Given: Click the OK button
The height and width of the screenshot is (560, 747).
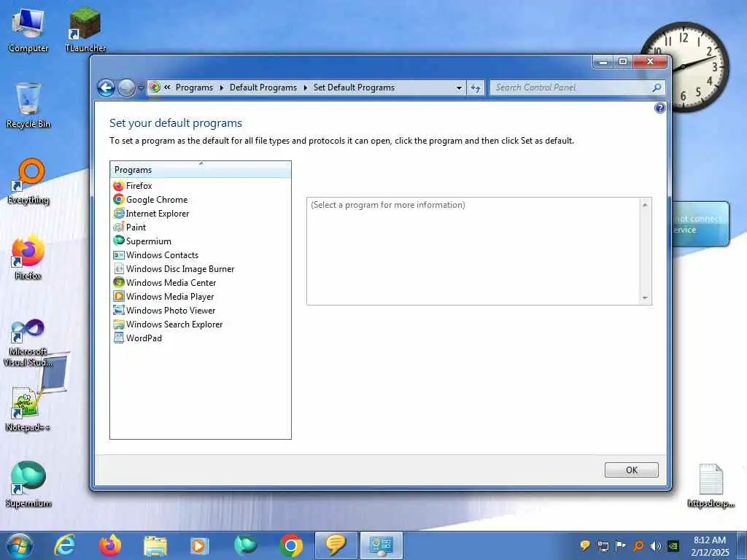Looking at the screenshot, I should point(632,470).
